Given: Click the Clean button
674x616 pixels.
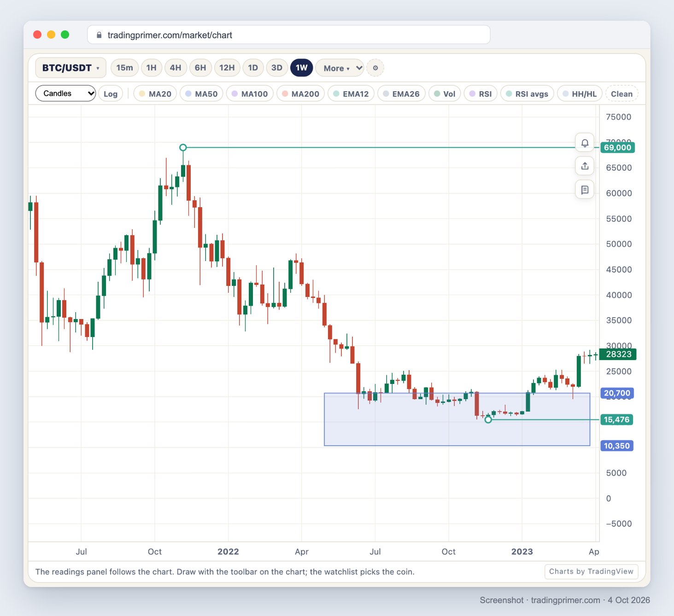Looking at the screenshot, I should pyautogui.click(x=622, y=94).
